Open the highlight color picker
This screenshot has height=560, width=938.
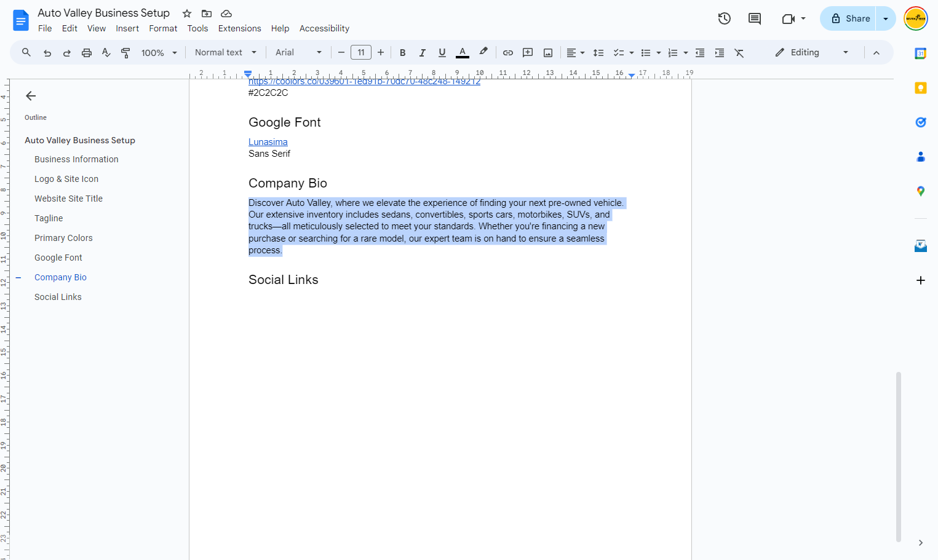(x=483, y=52)
